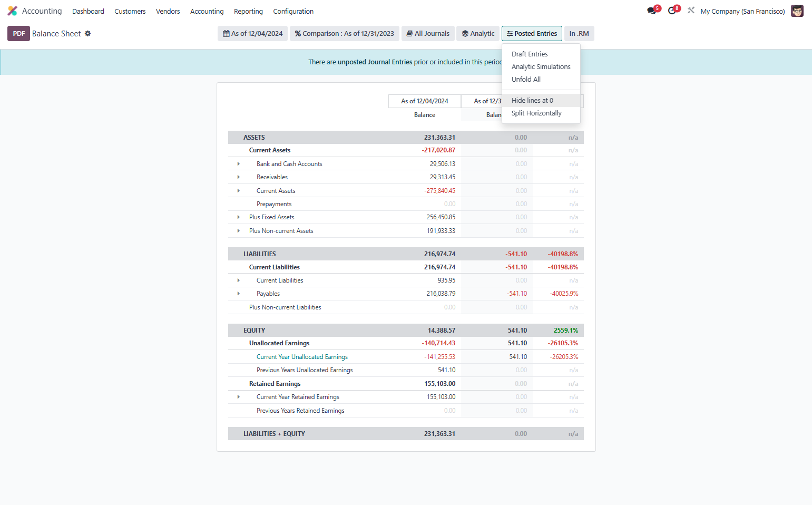
Task: Open the As of 12/04/2024 date filter
Action: tap(252, 34)
